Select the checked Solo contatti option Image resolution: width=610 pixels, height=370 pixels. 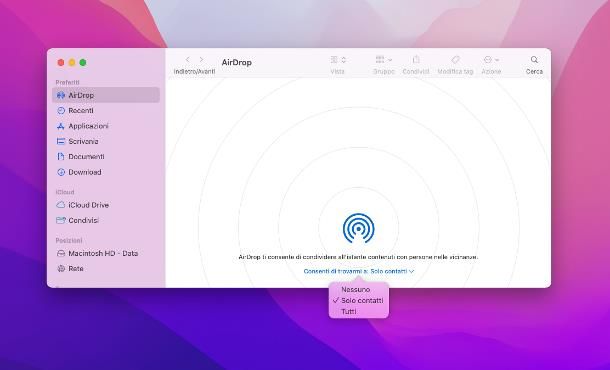coord(359,300)
